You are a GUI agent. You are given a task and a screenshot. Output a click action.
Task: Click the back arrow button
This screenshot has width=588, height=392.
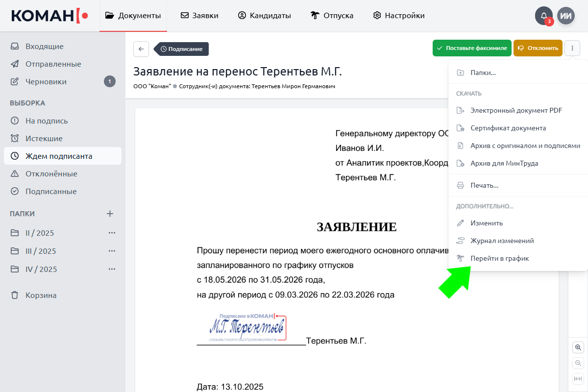tap(141, 49)
